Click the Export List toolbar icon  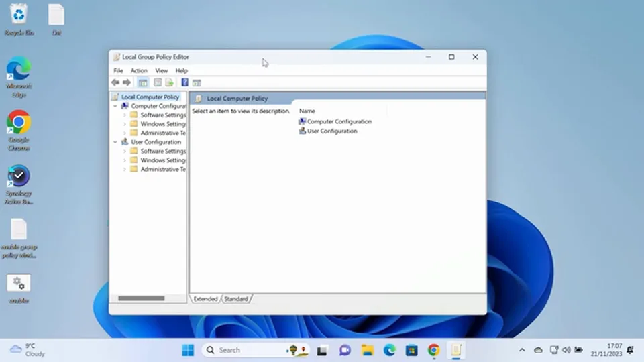pos(169,82)
